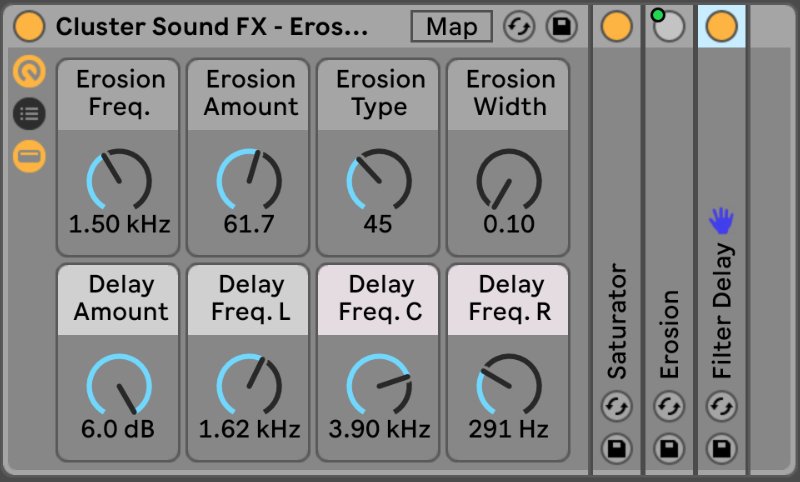
Task: Click the Delay Freq. C knob
Action: click(x=379, y=385)
